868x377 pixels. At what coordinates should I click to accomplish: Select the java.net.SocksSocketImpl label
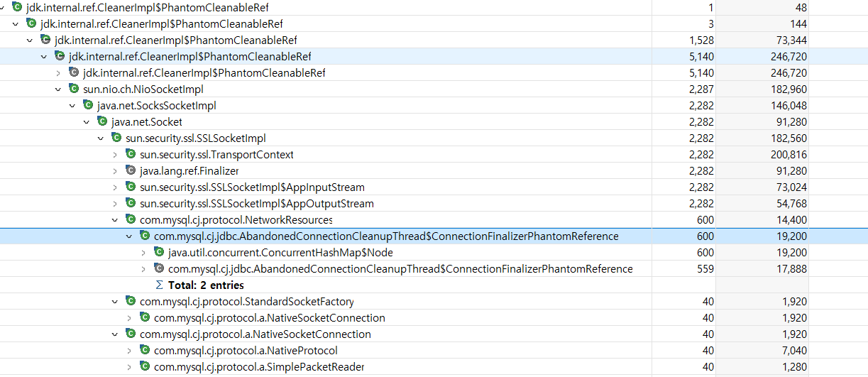point(157,106)
